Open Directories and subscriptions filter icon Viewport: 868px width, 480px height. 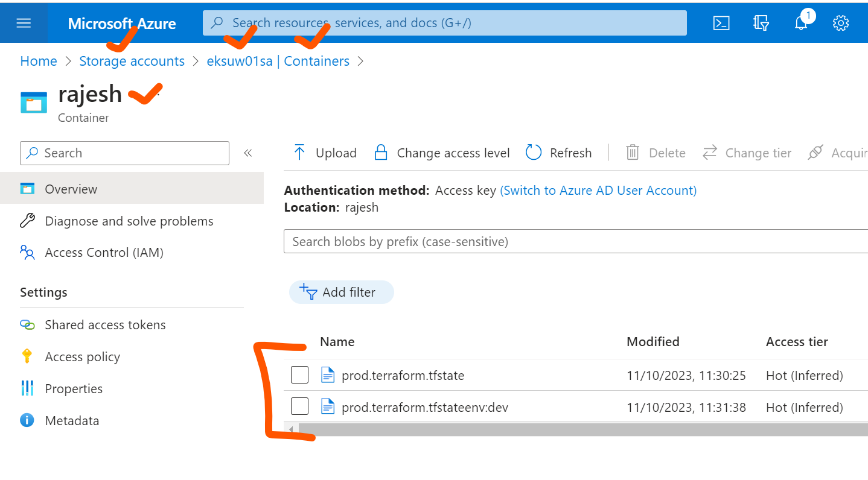point(761,23)
